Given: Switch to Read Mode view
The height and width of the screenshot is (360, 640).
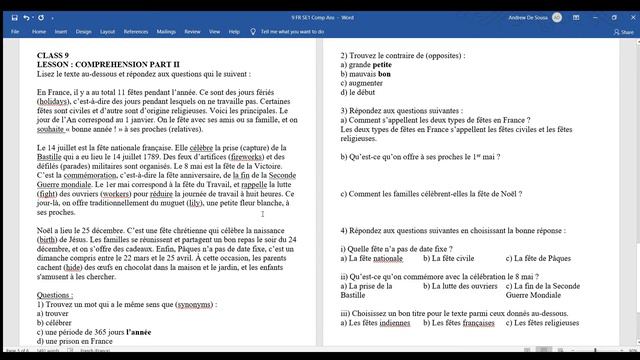Looking at the screenshot, I should (x=527, y=350).
